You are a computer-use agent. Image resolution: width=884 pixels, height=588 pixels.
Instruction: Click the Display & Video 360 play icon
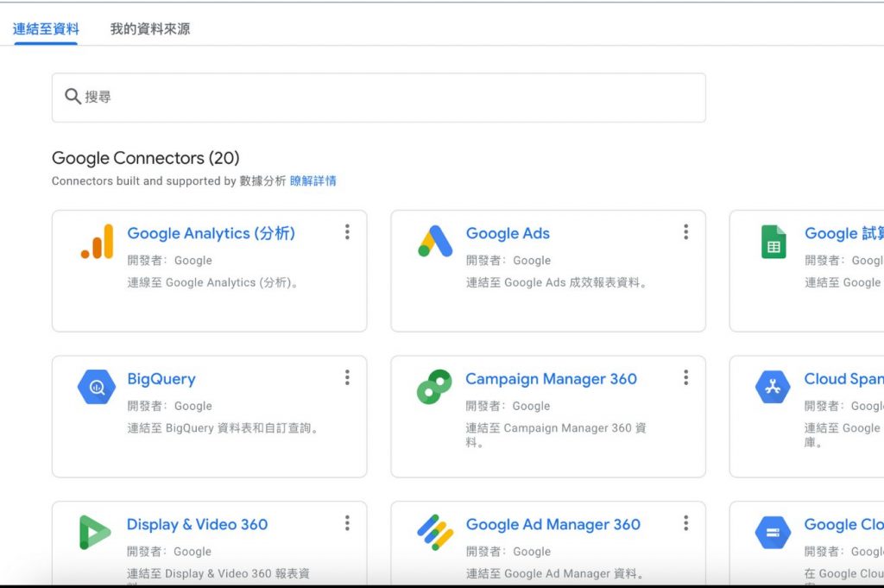pos(95,532)
